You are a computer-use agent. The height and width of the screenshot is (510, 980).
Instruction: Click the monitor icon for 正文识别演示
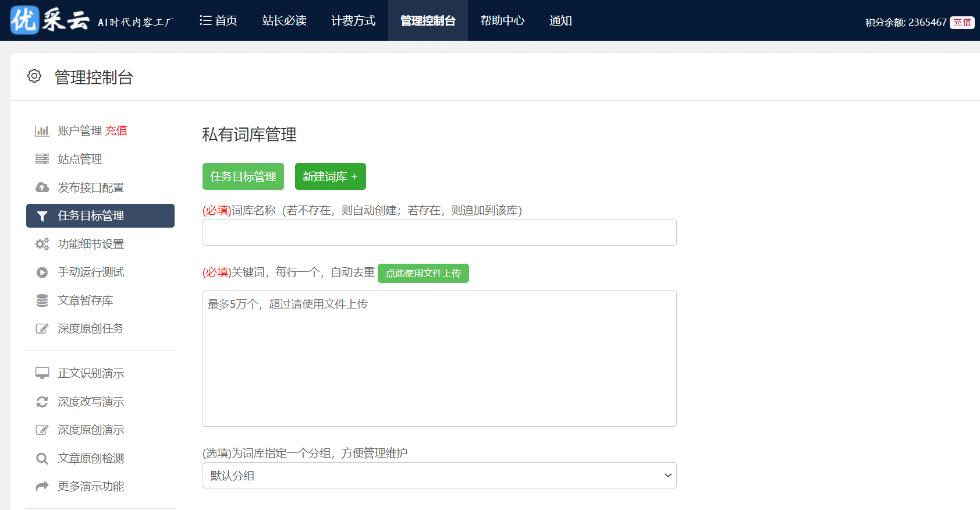tap(42, 373)
